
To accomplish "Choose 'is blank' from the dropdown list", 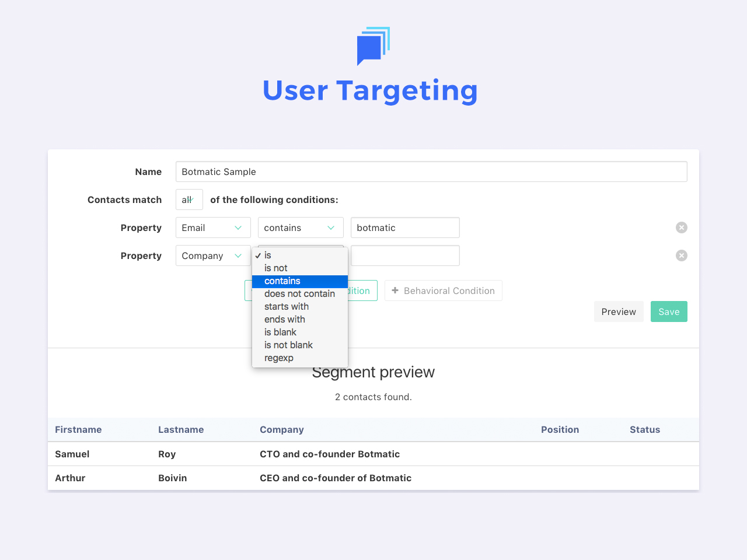I will coord(300,332).
